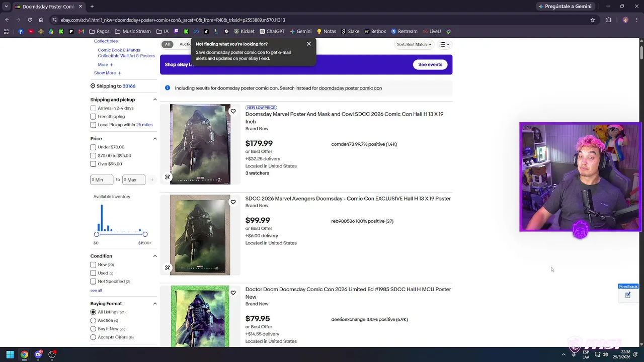Filter by New condition
The height and width of the screenshot is (362, 644).
[93, 264]
